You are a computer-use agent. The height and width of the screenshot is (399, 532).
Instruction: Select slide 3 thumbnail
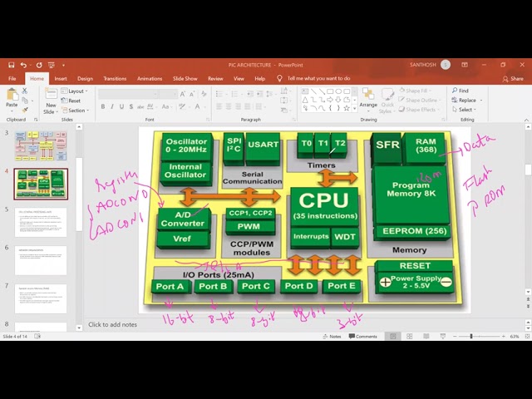click(41, 146)
